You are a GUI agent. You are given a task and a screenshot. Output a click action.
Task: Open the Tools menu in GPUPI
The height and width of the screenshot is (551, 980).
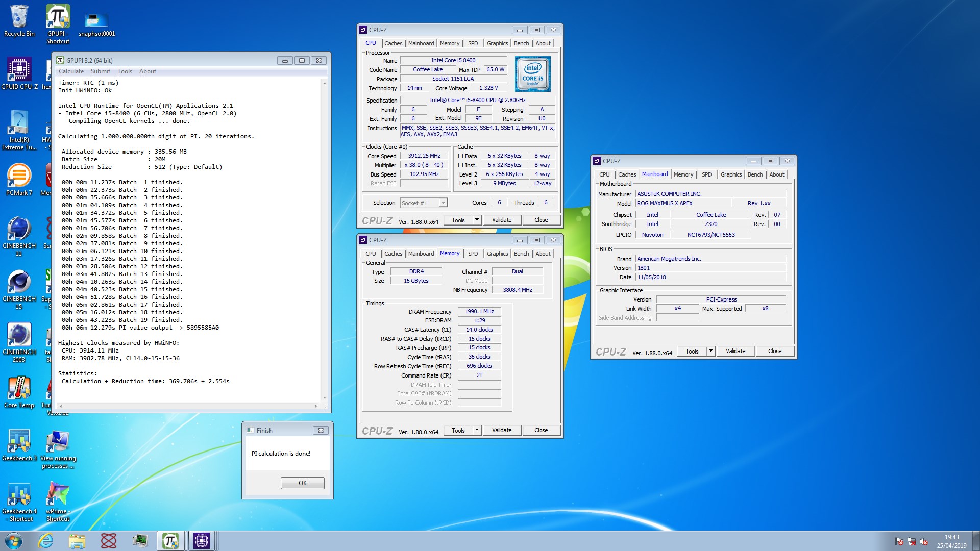click(125, 71)
